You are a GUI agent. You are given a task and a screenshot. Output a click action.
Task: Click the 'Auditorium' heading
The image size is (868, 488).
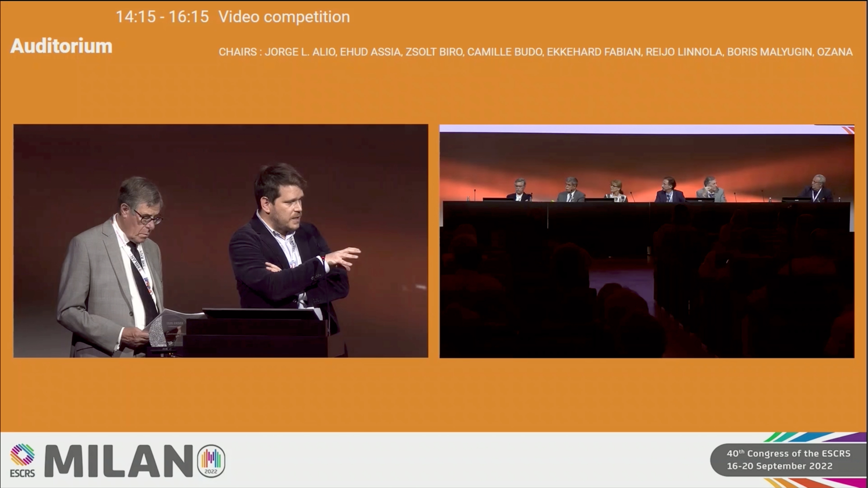coord(61,46)
